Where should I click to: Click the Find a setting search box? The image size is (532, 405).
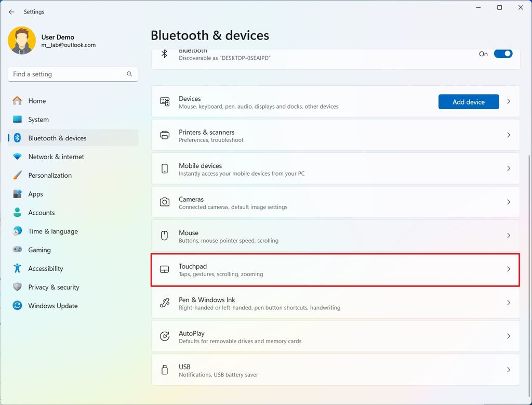click(72, 74)
